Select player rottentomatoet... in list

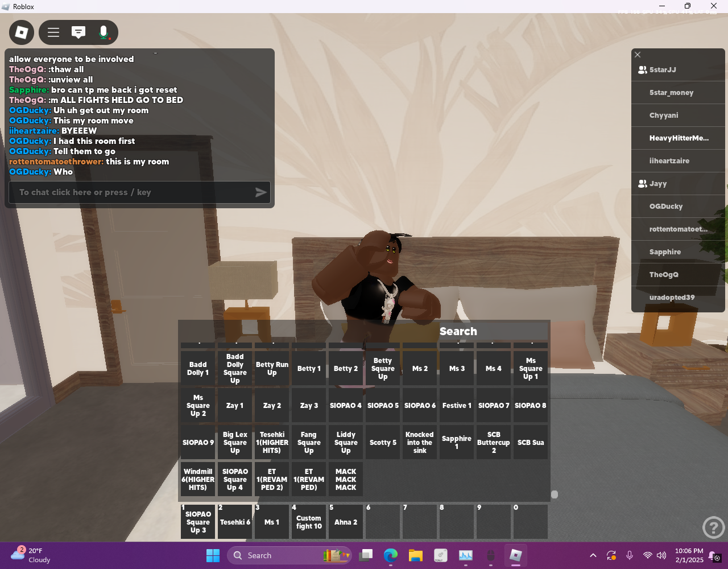(x=678, y=229)
